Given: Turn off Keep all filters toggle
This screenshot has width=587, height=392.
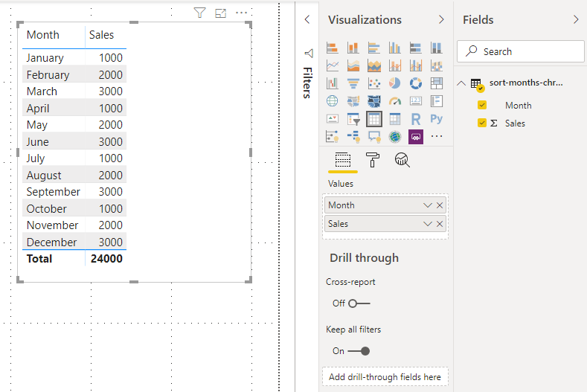Looking at the screenshot, I should (359, 351).
